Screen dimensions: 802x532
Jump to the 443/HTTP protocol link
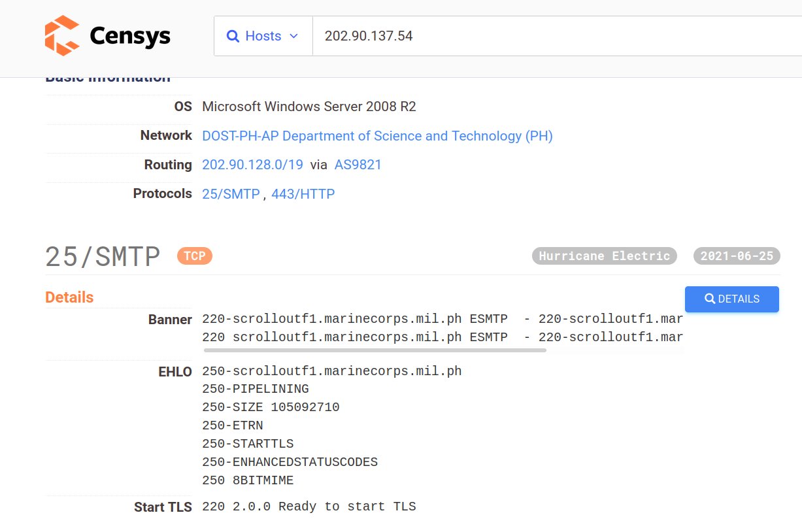point(303,194)
